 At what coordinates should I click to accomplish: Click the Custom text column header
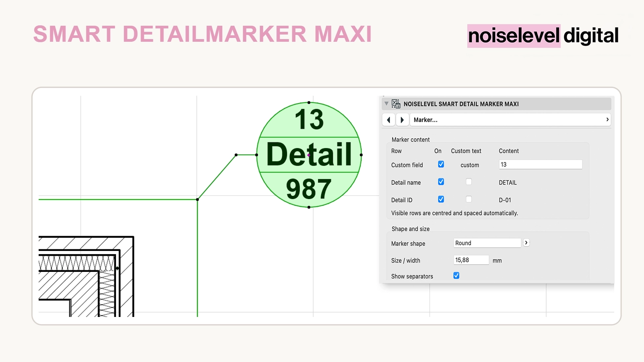466,151
